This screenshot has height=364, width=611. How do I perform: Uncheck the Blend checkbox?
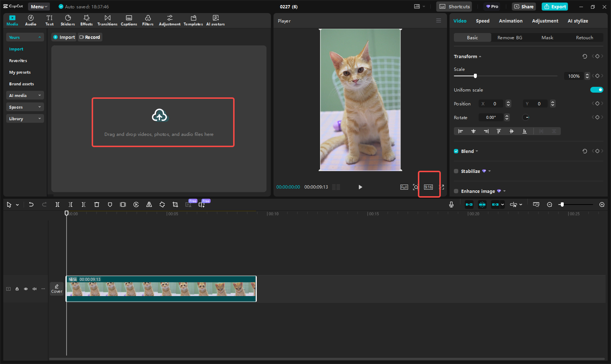coord(456,151)
